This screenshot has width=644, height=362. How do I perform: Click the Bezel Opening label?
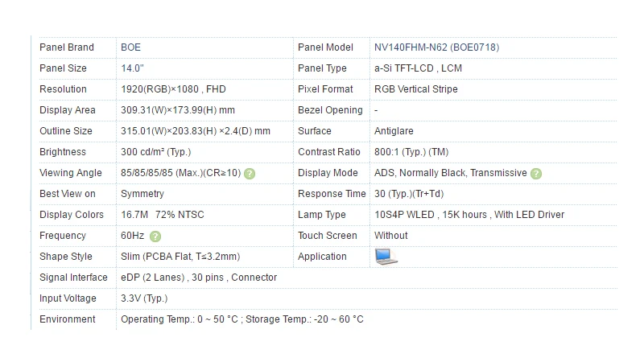[x=330, y=110]
